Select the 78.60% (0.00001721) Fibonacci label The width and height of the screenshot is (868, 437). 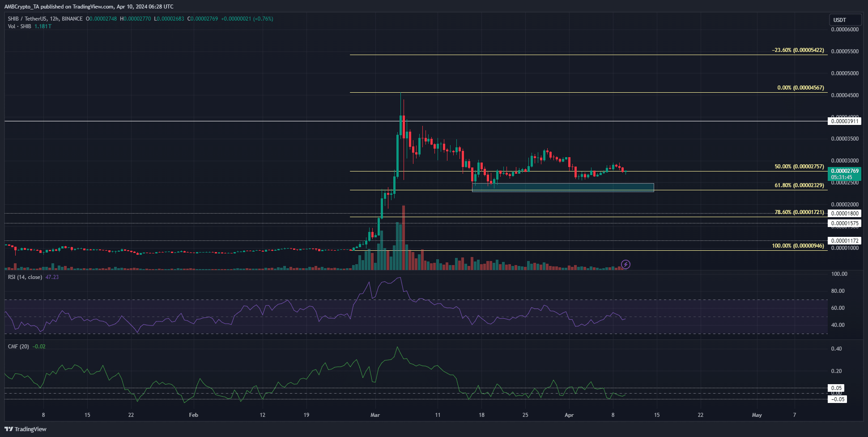click(x=799, y=212)
